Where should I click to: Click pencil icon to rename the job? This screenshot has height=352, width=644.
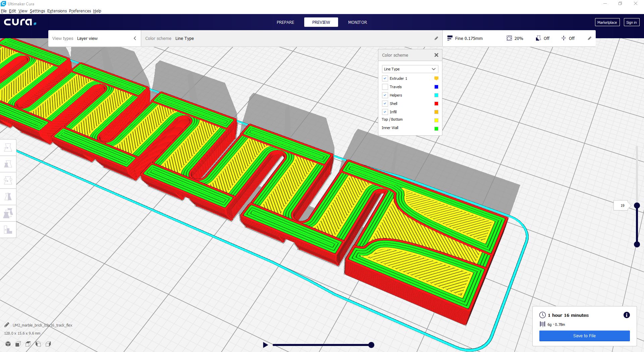[x=7, y=325]
